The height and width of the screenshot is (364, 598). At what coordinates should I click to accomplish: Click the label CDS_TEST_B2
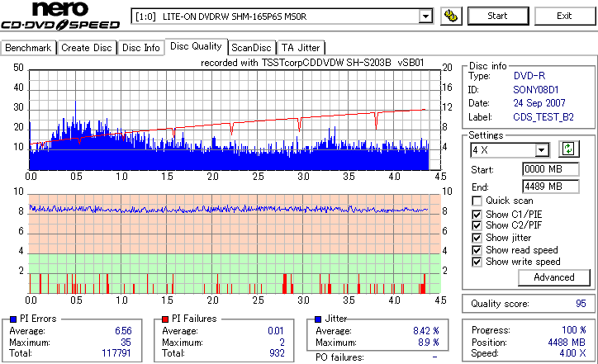(543, 117)
